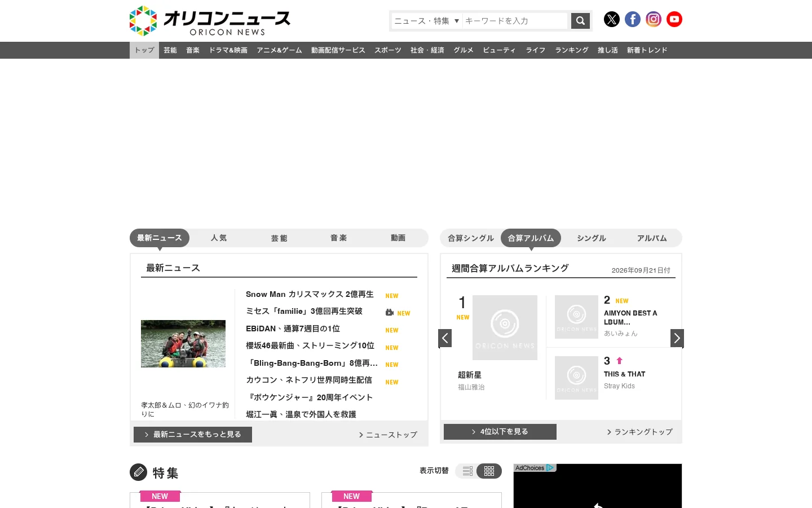Select the 音楽 news tab
This screenshot has width=812, height=508.
[x=339, y=238]
